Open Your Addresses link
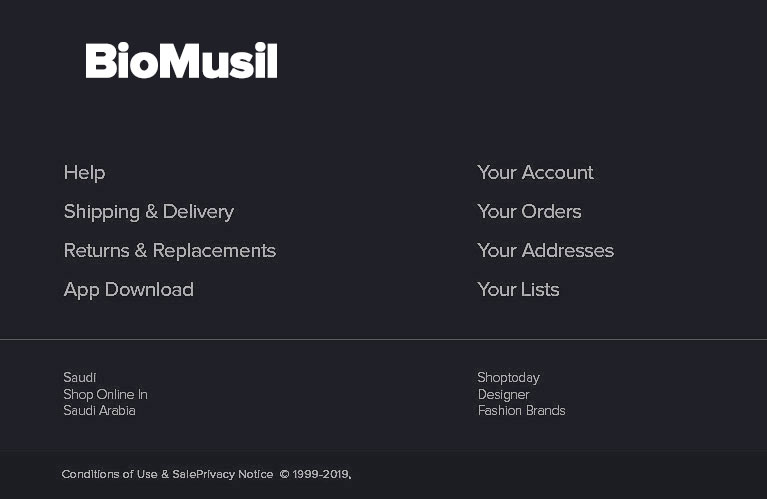 [x=545, y=251]
